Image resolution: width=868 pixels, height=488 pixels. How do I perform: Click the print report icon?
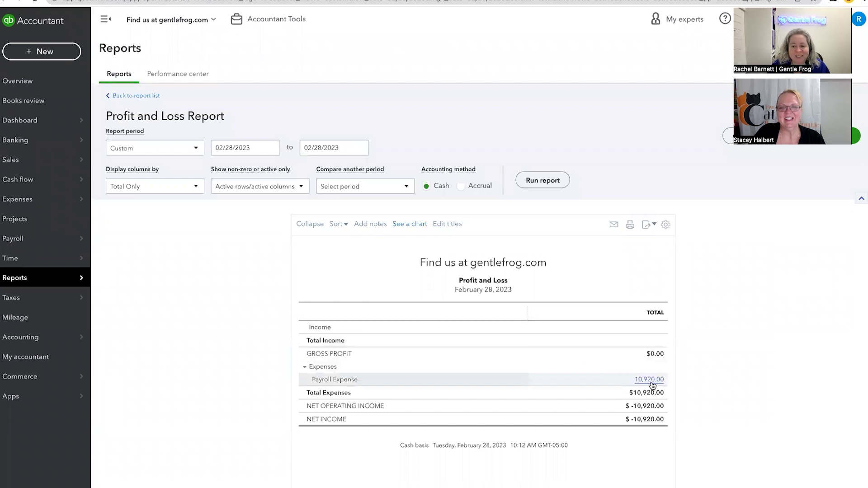pyautogui.click(x=630, y=225)
